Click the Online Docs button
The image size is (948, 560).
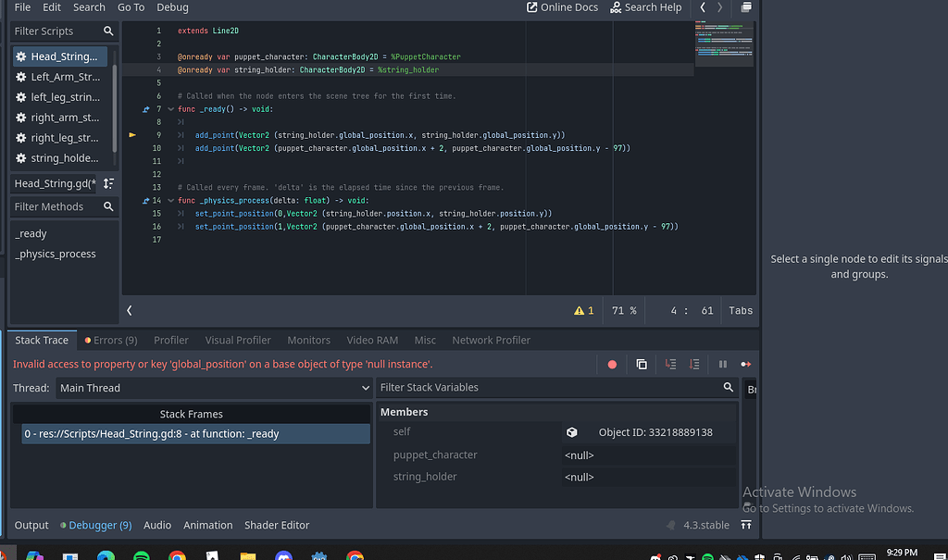click(561, 7)
